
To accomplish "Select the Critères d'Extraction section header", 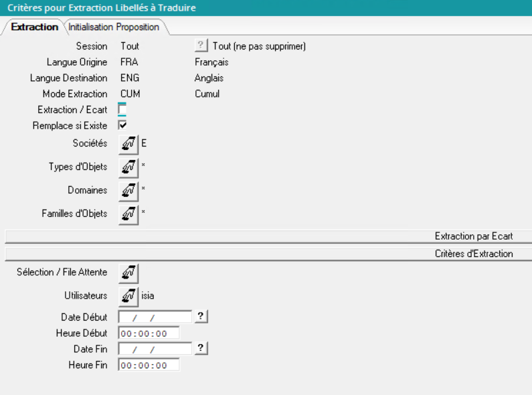I will (268, 254).
